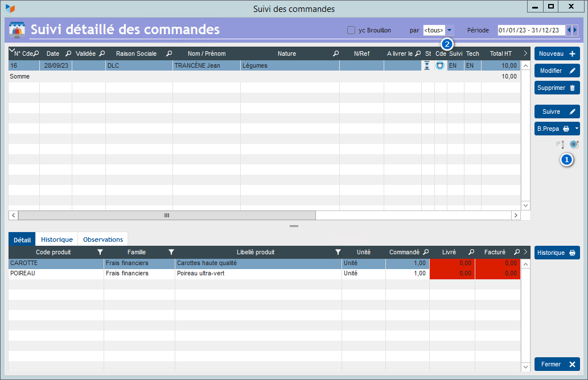Open the 'par' <tous> dropdown
588x380 pixels.
[x=449, y=30]
